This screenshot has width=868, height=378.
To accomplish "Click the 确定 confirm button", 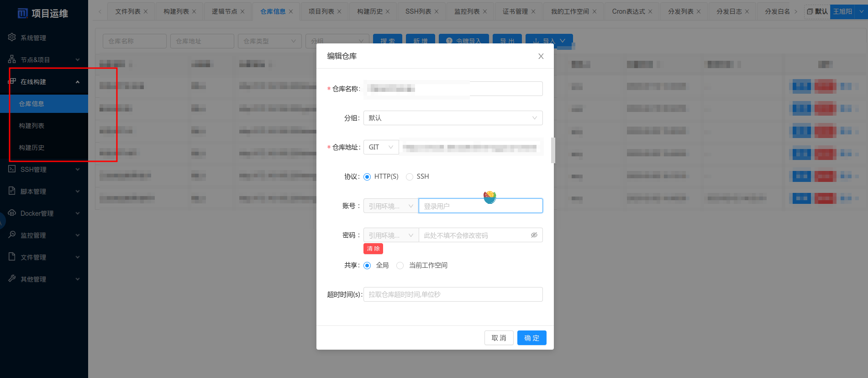I will 531,338.
